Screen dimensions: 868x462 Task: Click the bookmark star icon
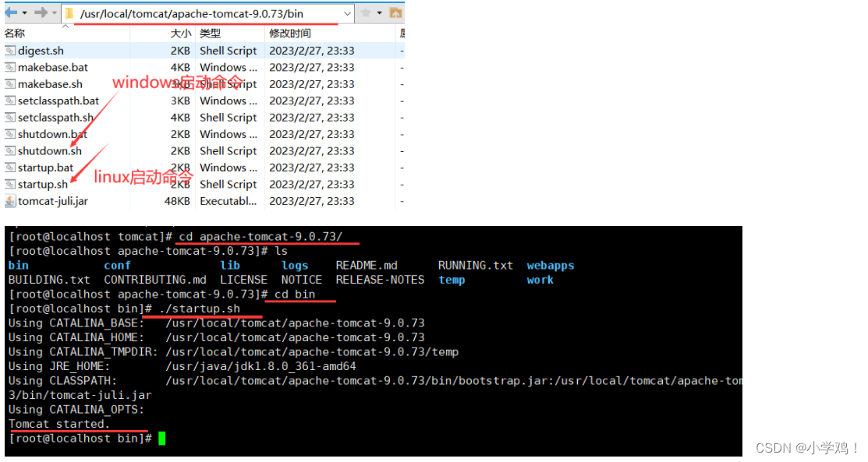point(365,12)
